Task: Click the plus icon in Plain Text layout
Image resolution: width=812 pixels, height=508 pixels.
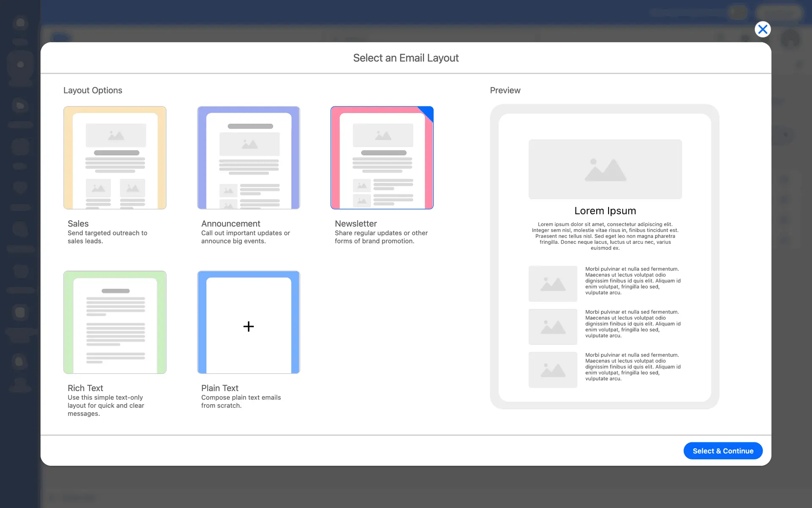Action: 249,326
